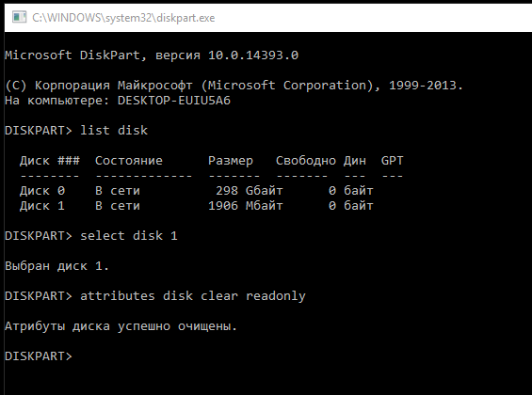Click the 'Свободно' column header
Image resolution: width=532 pixels, height=395 pixels.
tap(306, 161)
